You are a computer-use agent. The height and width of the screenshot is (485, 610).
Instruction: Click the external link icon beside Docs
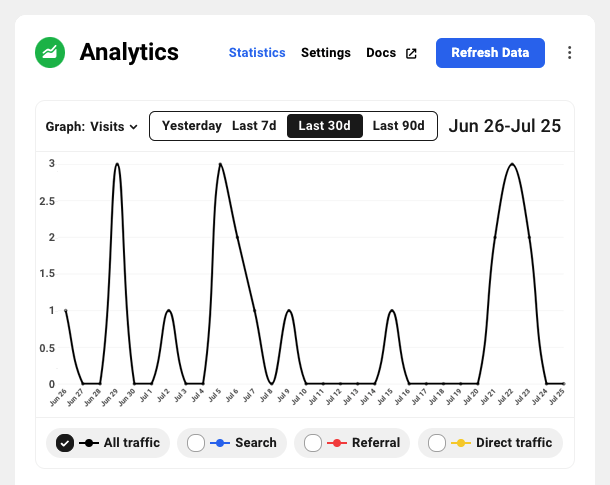coord(410,53)
